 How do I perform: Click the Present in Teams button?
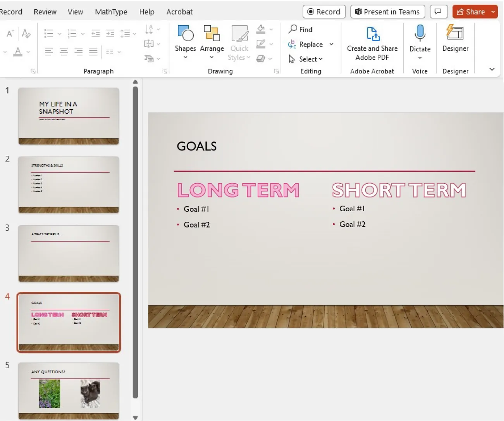(387, 12)
